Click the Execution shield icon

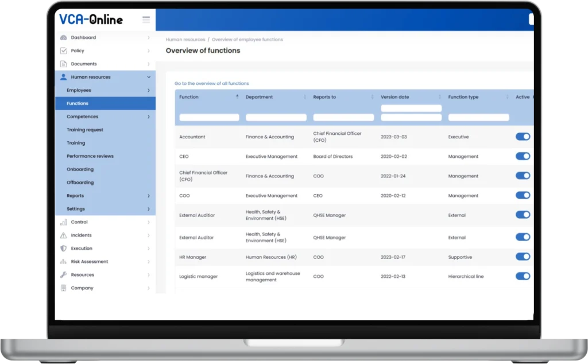point(64,249)
